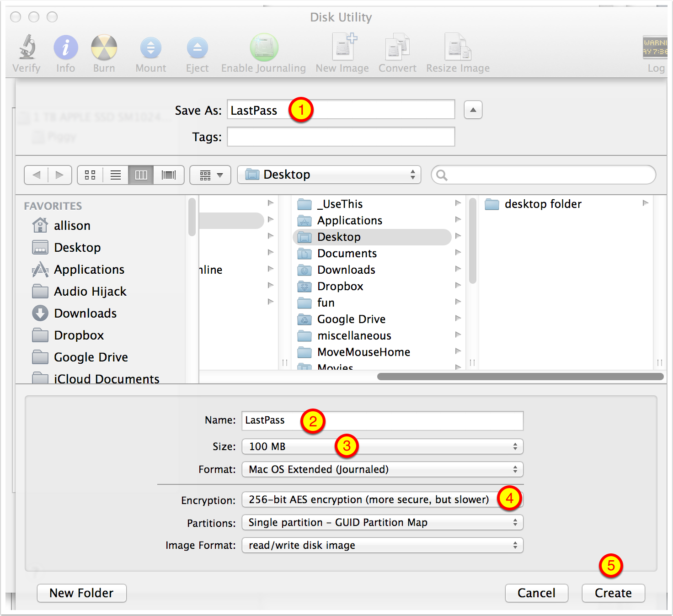Viewport: 673px width, 616px height.
Task: Click the Burn disc icon
Action: pos(104,48)
